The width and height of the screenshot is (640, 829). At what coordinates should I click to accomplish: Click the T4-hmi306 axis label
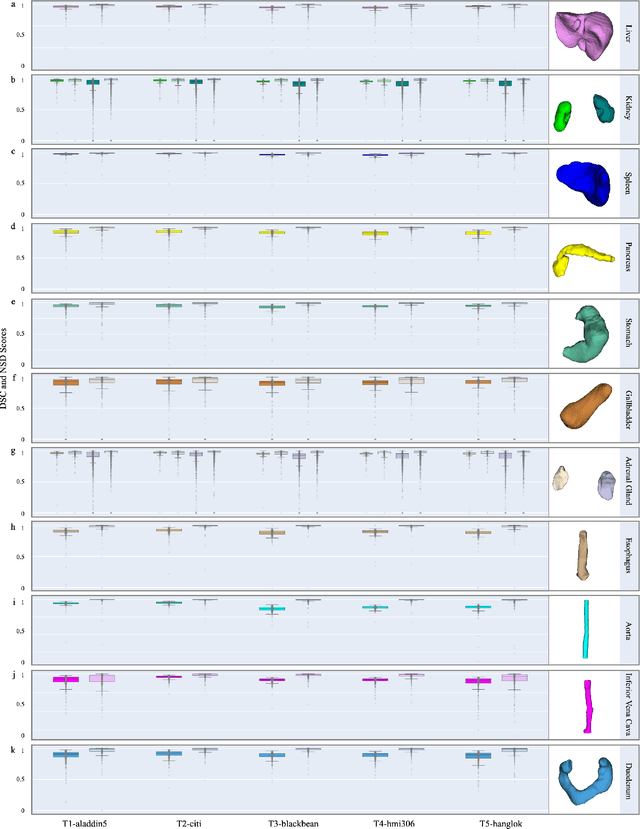click(x=374, y=822)
